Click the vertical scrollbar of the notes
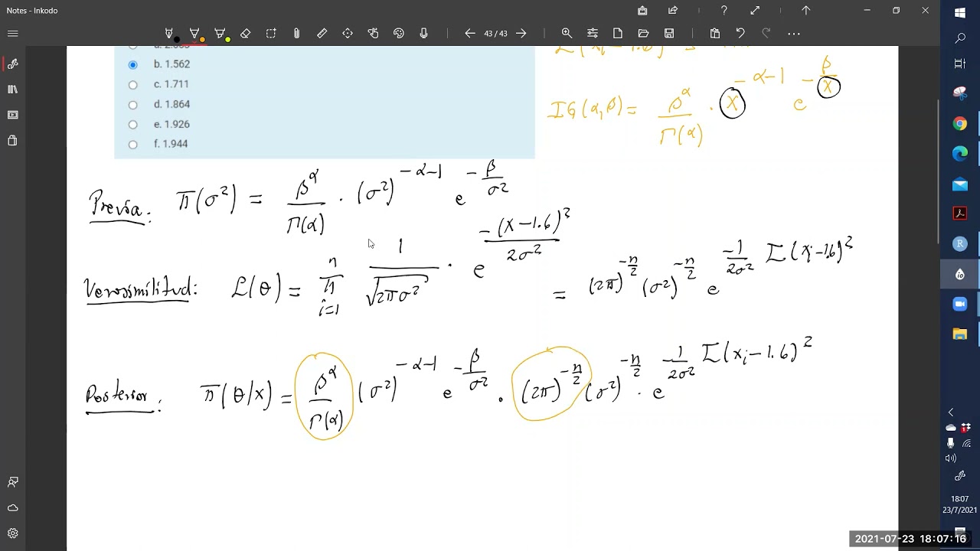 [939, 172]
